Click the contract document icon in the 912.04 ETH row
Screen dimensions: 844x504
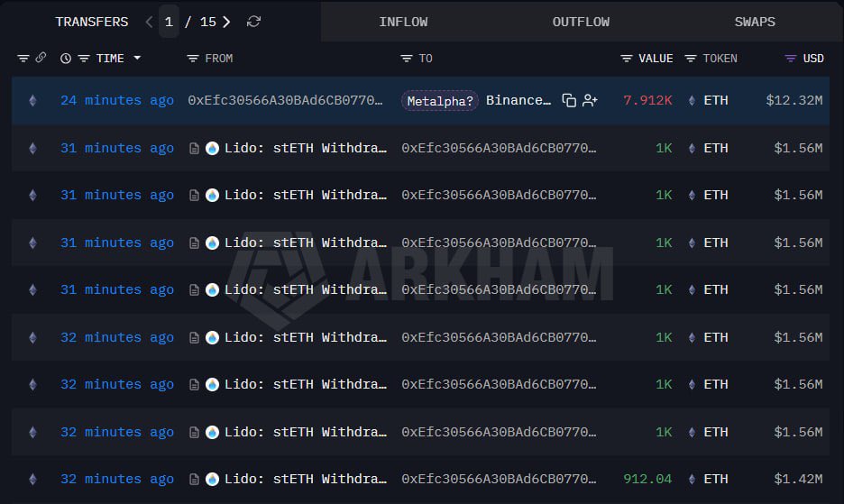(x=194, y=480)
